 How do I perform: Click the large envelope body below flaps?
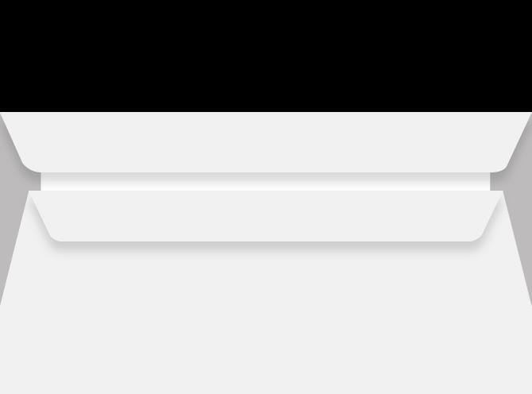pos(266,319)
